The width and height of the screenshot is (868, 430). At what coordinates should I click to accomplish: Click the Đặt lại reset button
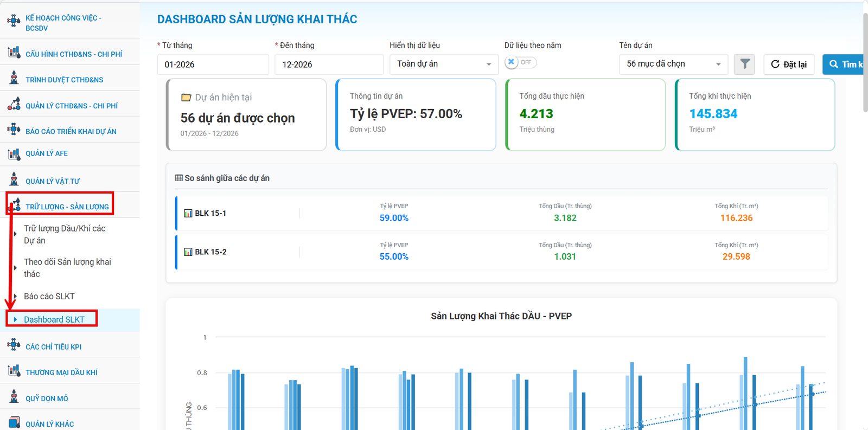789,64
